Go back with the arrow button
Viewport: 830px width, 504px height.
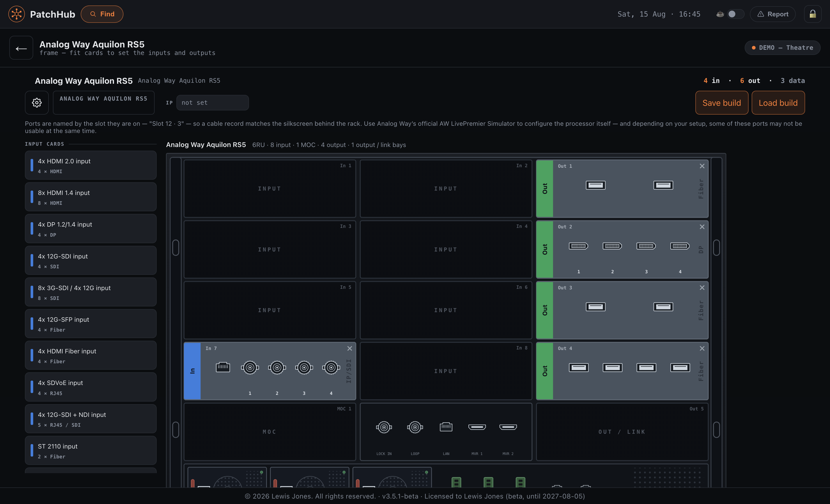[21, 48]
